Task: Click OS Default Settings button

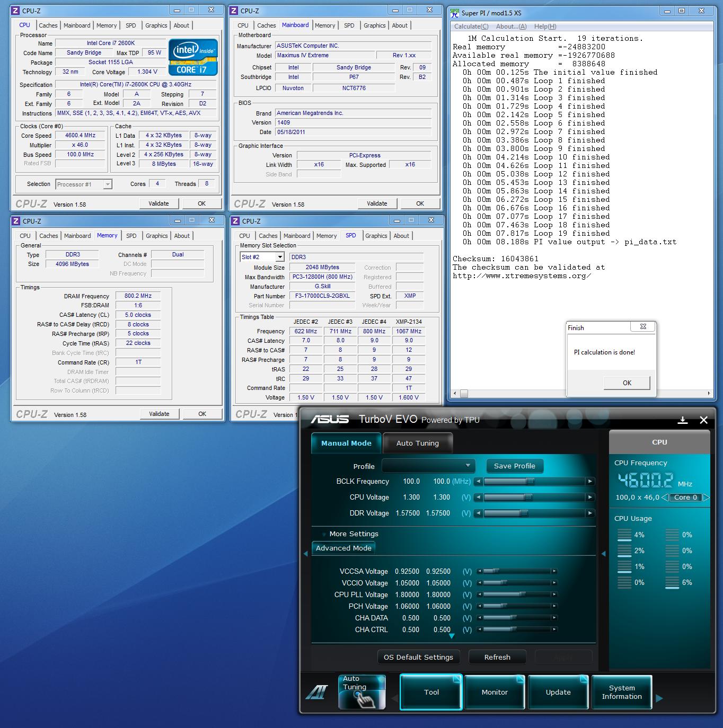Action: coord(419,657)
